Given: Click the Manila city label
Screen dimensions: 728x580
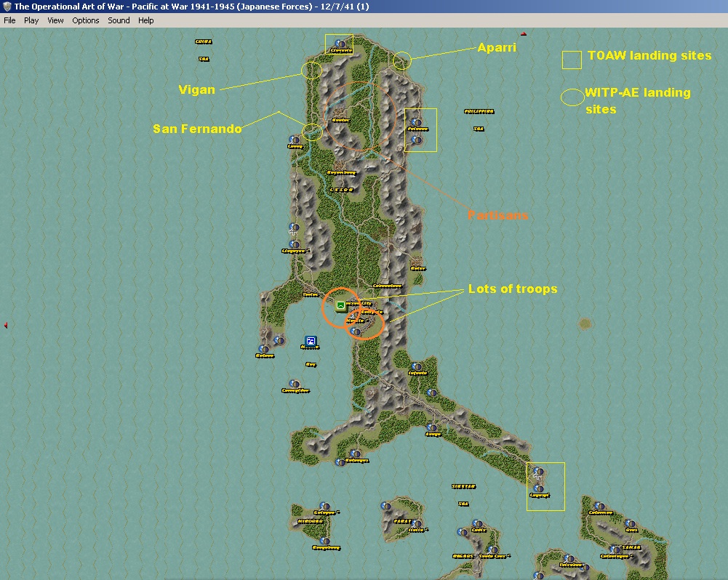Looking at the screenshot, I should click(356, 321).
